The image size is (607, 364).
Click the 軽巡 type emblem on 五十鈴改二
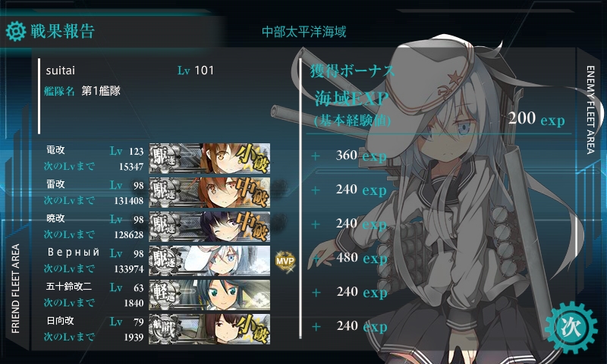165,295
